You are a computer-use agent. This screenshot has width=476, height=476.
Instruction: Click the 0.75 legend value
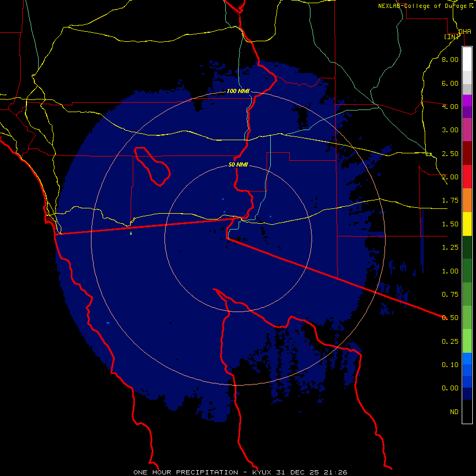click(x=450, y=295)
